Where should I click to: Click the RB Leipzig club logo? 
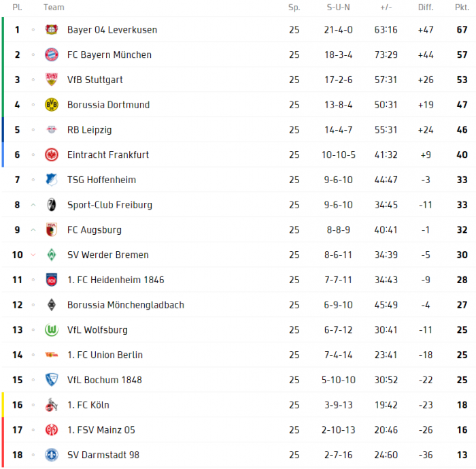pyautogui.click(x=52, y=130)
